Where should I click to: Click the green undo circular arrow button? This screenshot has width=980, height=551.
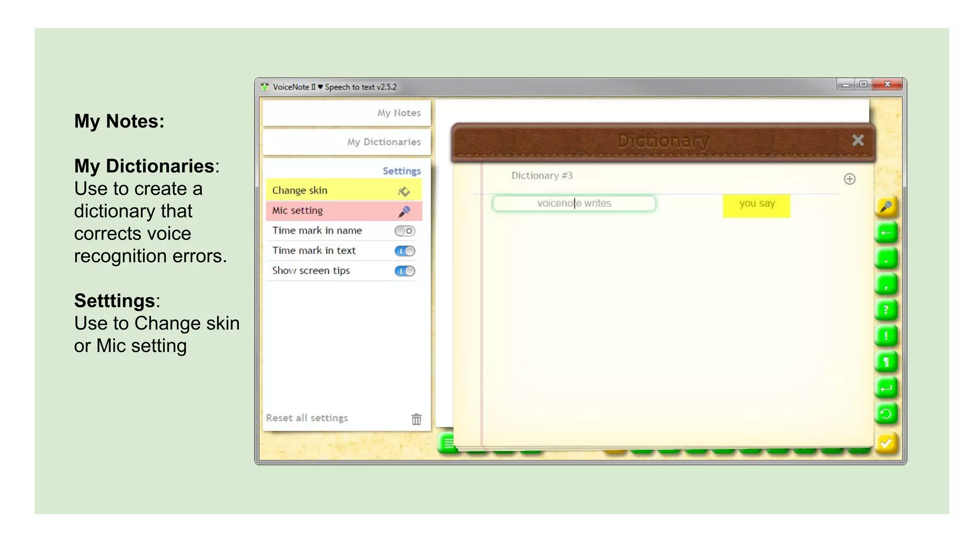pyautogui.click(x=886, y=413)
